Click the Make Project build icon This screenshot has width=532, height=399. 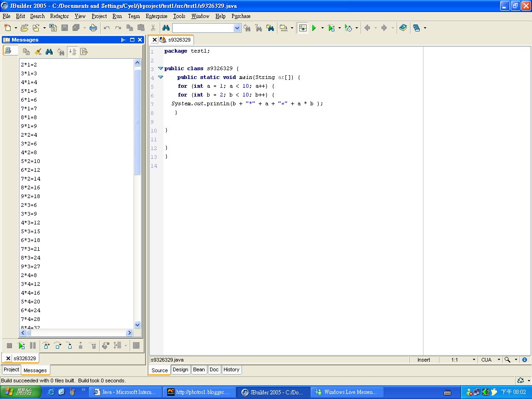283,28
